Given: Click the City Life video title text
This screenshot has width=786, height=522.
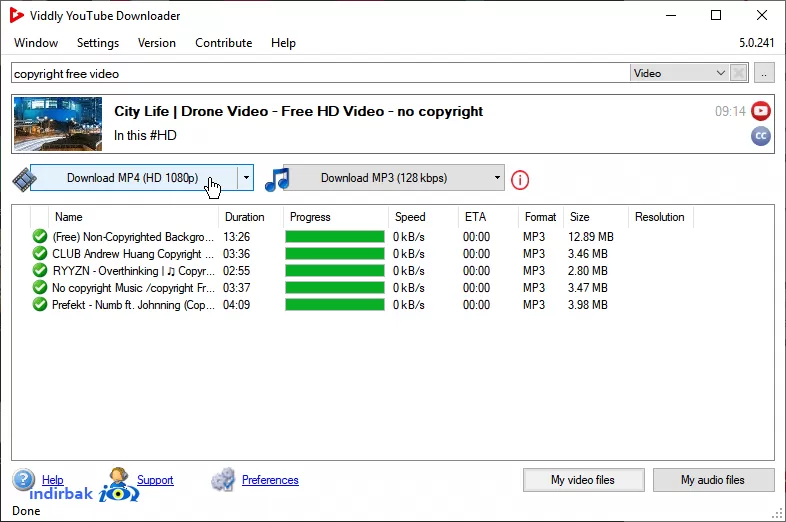Looking at the screenshot, I should click(x=298, y=111).
